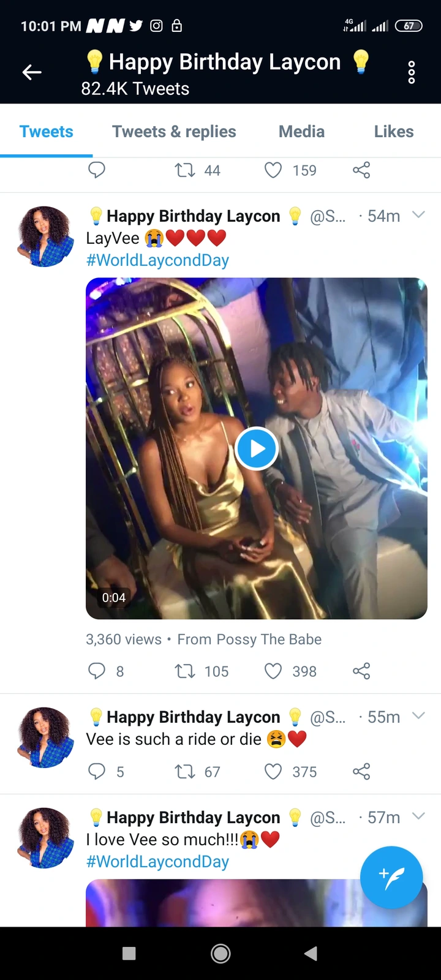The height and width of the screenshot is (980, 441).
Task: Reply to 'Vee is such a ride or die' tweet
Action: click(x=97, y=772)
